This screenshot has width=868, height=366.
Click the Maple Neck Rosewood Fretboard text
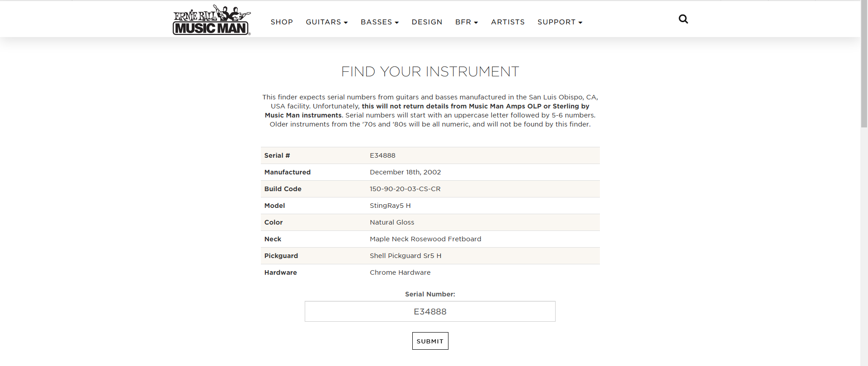[425, 239]
